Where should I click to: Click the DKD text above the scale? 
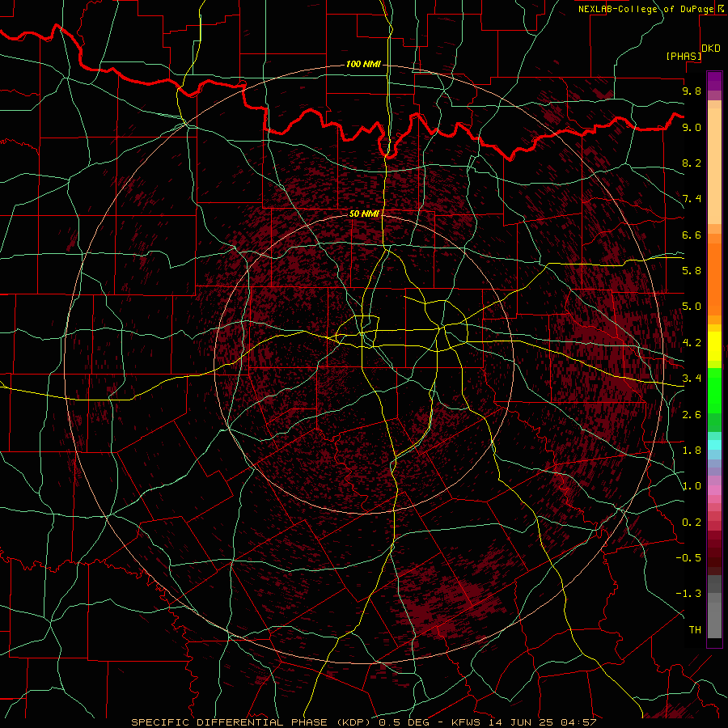click(710, 49)
